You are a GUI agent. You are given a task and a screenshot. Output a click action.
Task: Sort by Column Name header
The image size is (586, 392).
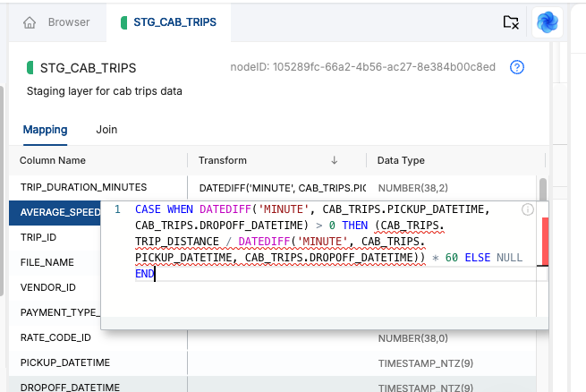point(53,160)
